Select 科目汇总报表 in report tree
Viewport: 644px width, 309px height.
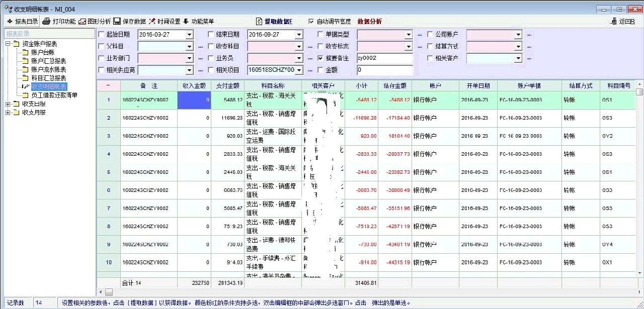pos(48,78)
